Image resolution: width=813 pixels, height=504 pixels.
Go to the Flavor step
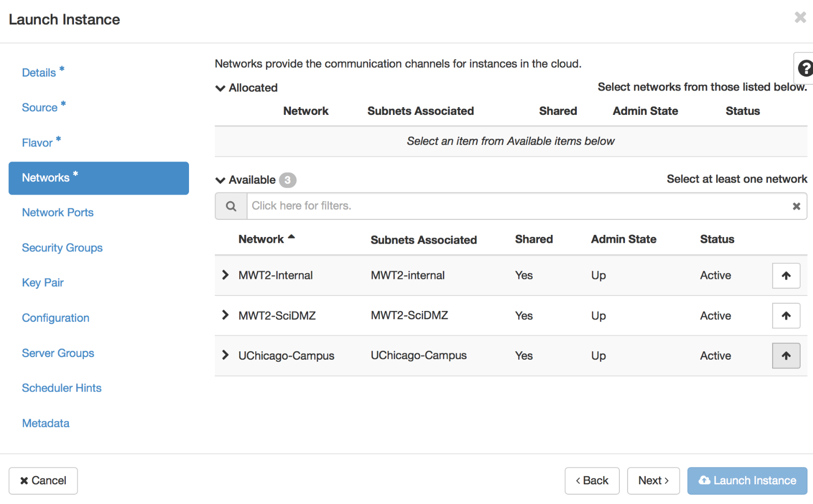pos(37,143)
